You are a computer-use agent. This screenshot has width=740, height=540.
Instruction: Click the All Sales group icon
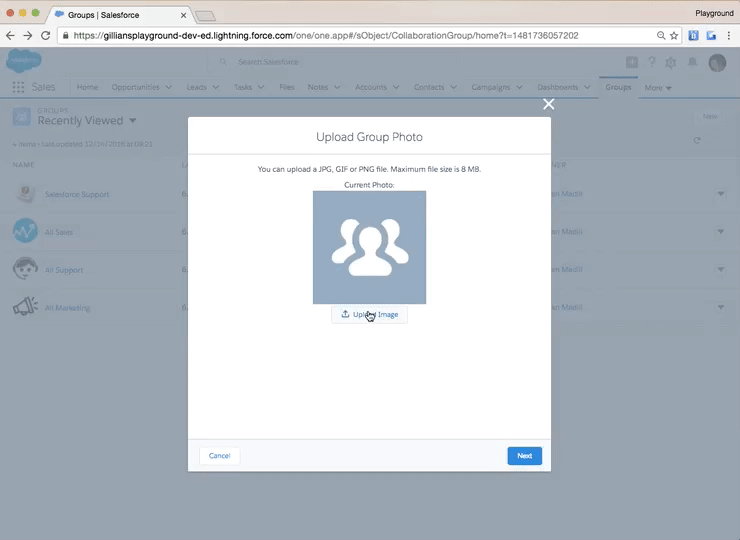(25, 230)
